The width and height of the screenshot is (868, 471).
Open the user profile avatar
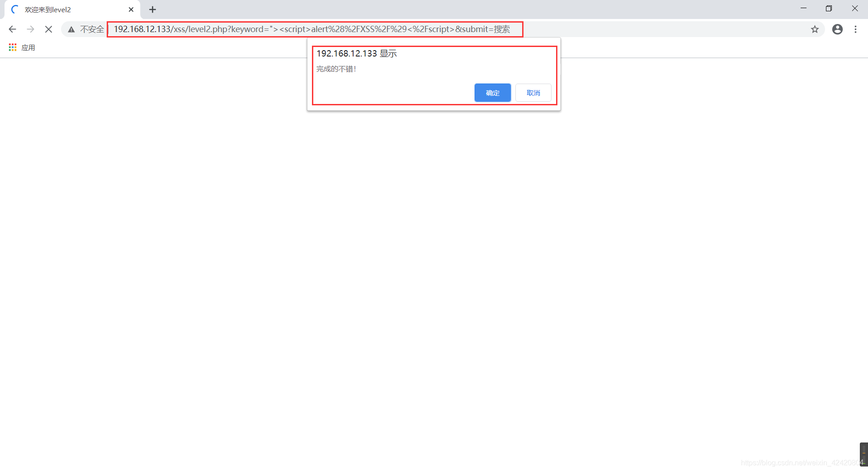pyautogui.click(x=837, y=29)
